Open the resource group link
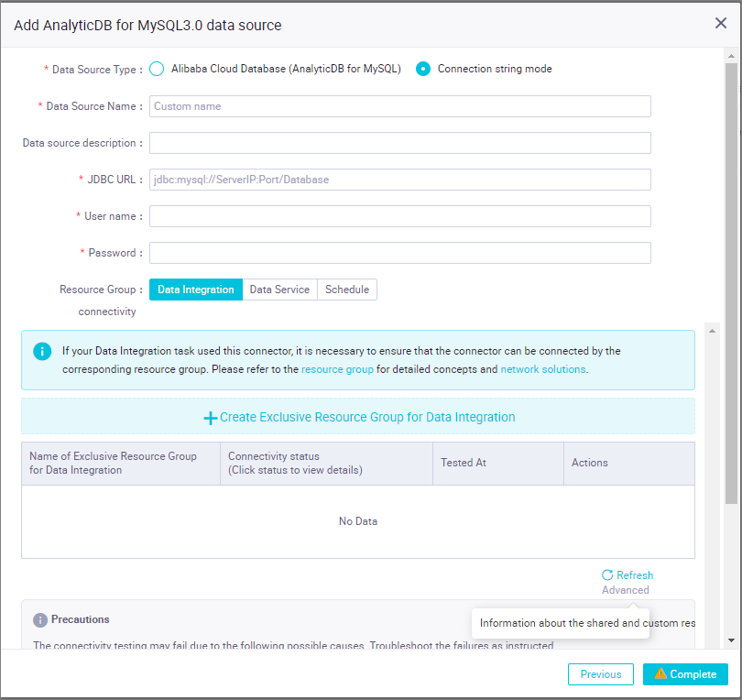Screen dimensions: 742x700 [337, 369]
